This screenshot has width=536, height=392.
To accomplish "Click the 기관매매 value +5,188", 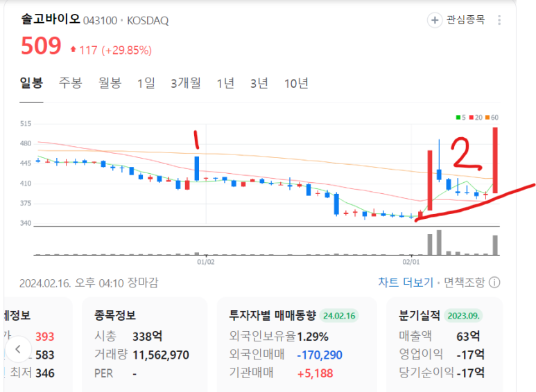I will [315, 373].
